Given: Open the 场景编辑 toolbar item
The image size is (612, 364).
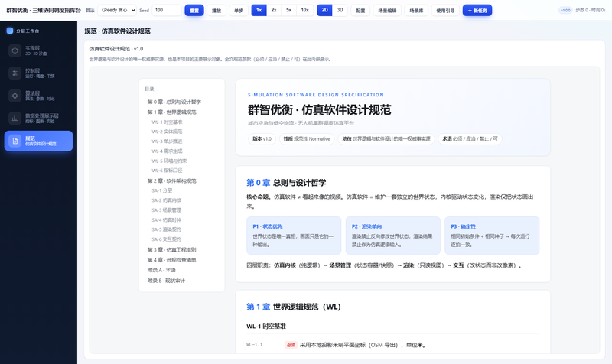Looking at the screenshot, I should [x=387, y=11].
